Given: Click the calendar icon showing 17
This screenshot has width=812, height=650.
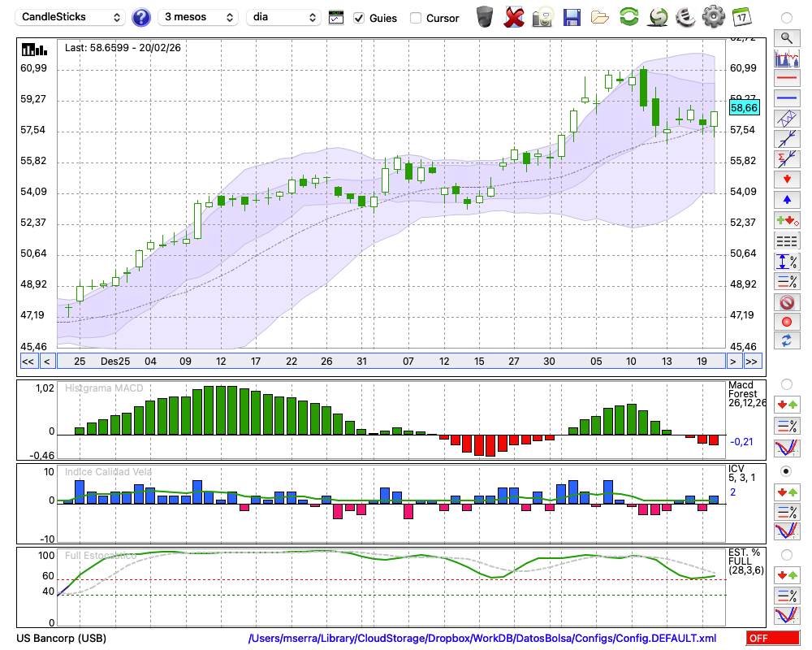Looking at the screenshot, I should (741, 16).
